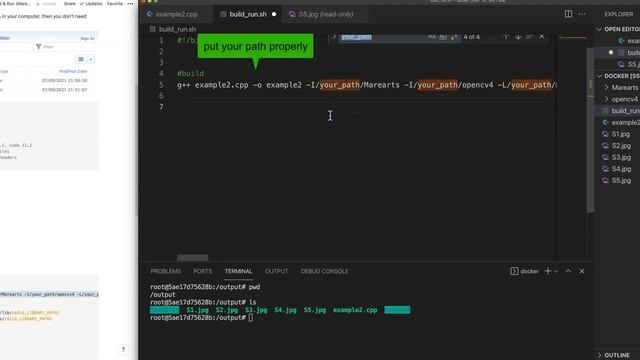The height and width of the screenshot is (360, 640).
Task: Toggle Use Regular Expression in find widget
Action: point(454,37)
